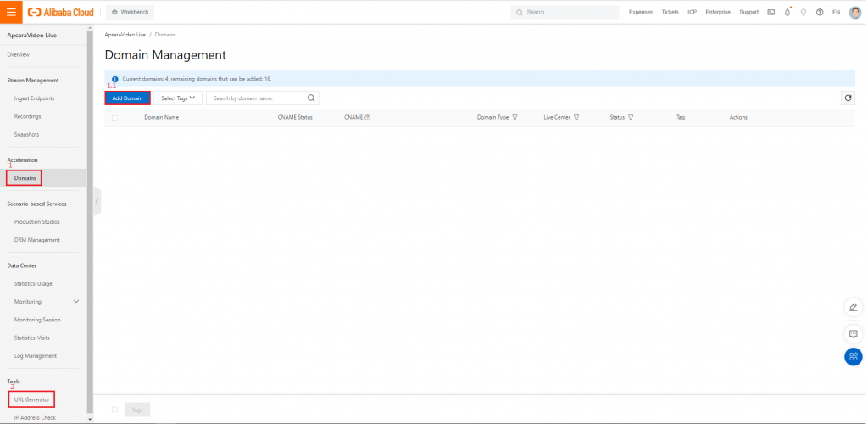The height and width of the screenshot is (424, 868).
Task: Filter by Domain Type funnel icon
Action: [515, 117]
